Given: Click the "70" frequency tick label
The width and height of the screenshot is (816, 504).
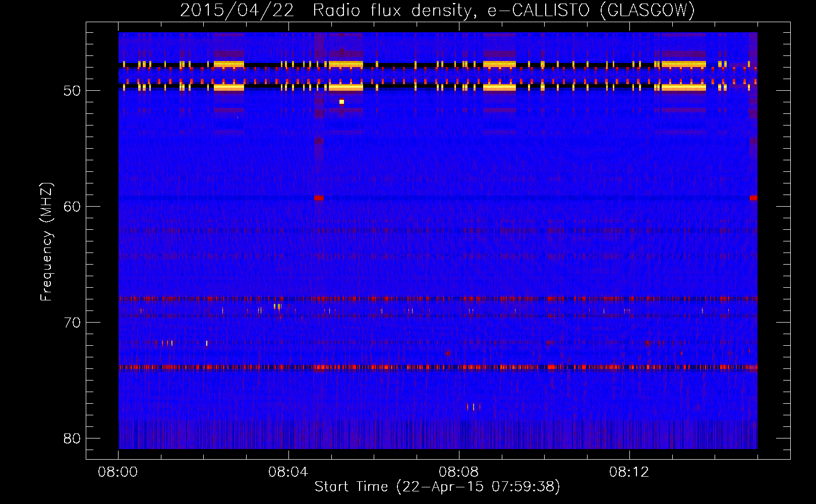Looking at the screenshot, I should 72,323.
